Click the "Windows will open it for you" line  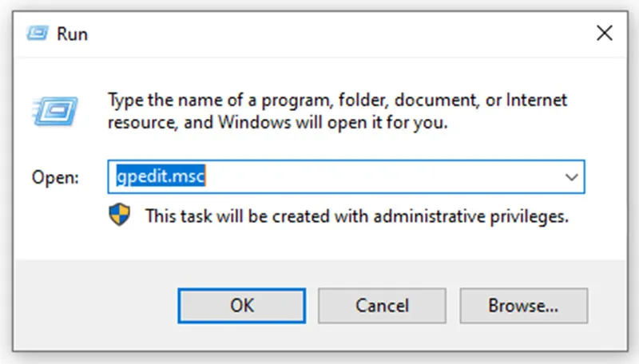277,123
